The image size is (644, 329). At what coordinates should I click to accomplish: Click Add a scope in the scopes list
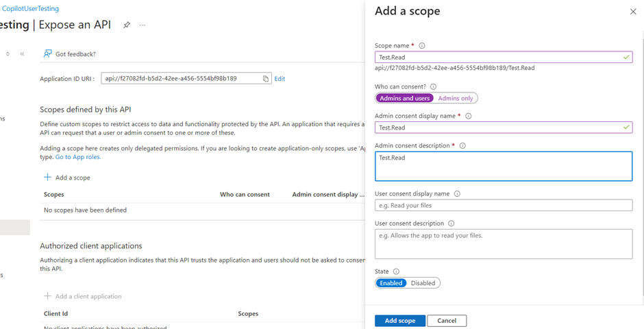[67, 178]
